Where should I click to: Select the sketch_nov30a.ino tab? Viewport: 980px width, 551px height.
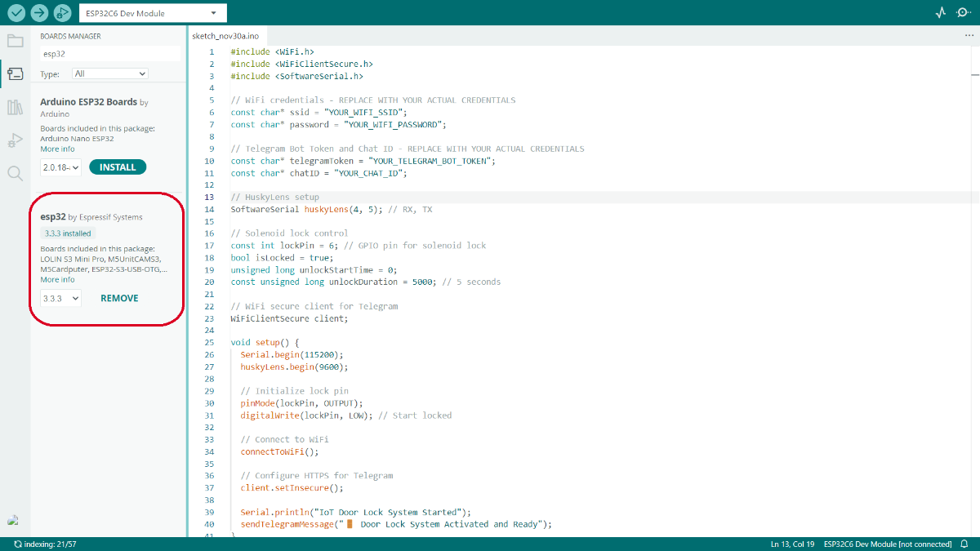pyautogui.click(x=225, y=37)
